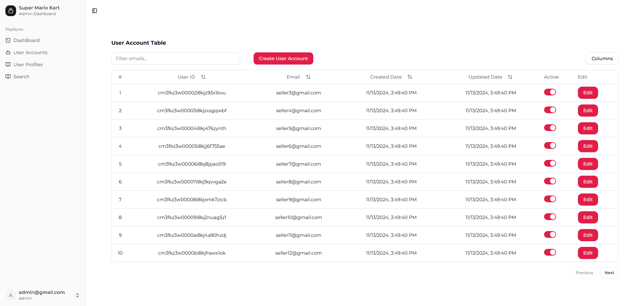
Task: Sort by User ID arrows icon
Action: tap(203, 77)
